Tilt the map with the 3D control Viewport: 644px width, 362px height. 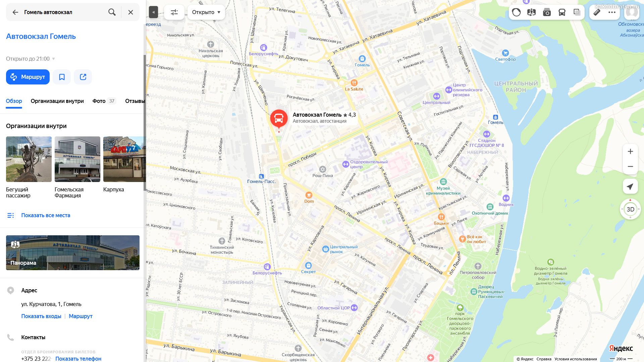630,209
